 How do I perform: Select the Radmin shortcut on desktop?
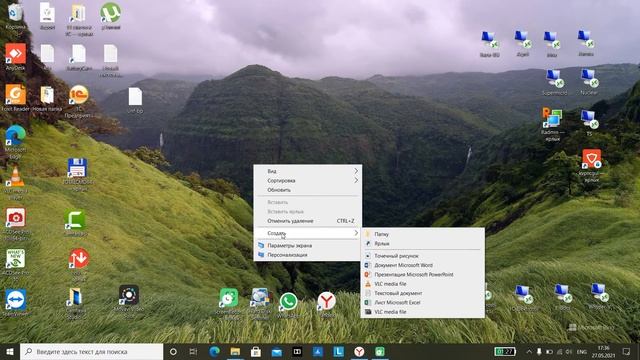551,118
